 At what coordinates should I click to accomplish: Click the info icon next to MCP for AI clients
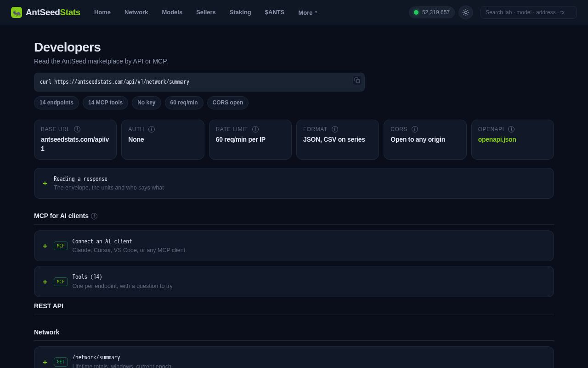94,216
